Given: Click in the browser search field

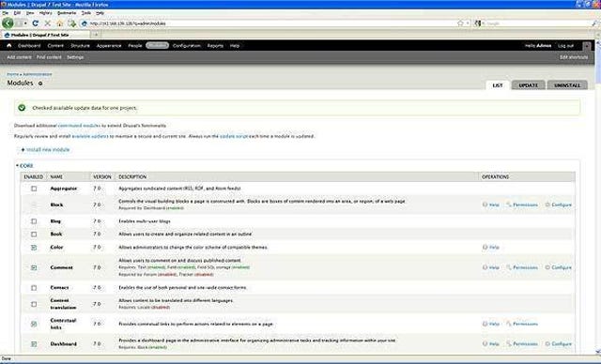Looking at the screenshot, I should (x=536, y=23).
